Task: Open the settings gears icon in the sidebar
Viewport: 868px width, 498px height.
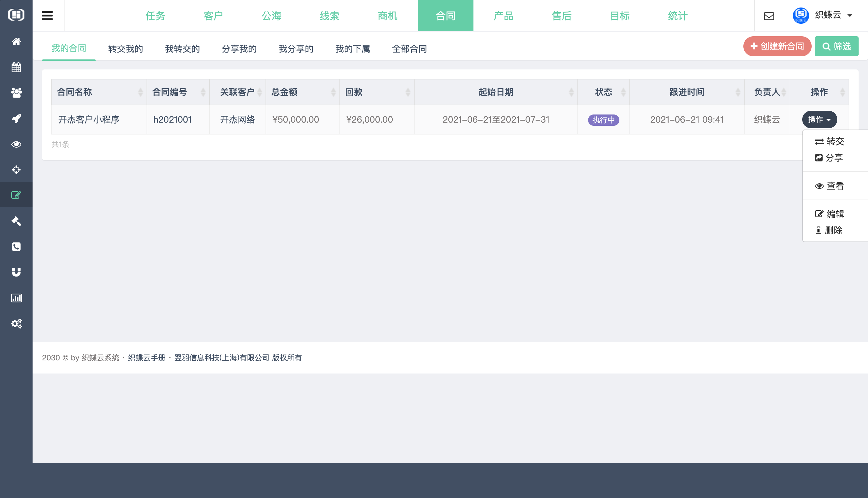Action: pyautogui.click(x=16, y=323)
